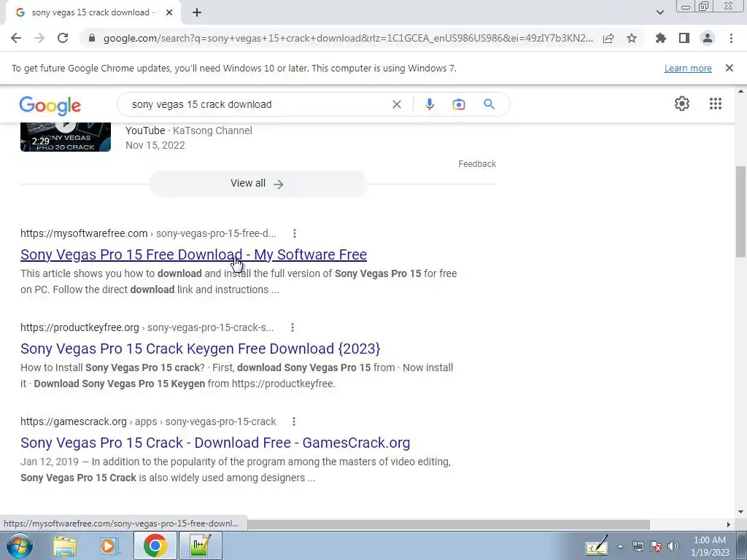Reload the current page

[63, 38]
